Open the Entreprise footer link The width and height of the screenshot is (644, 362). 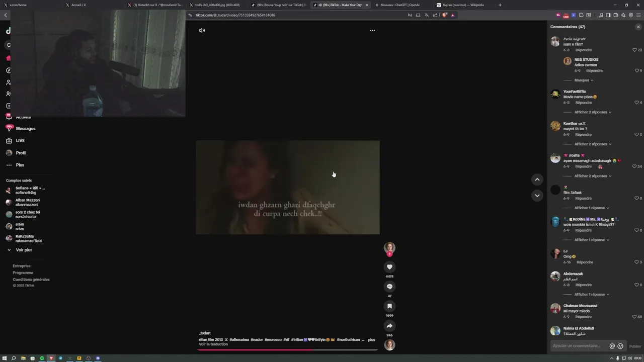(22, 266)
